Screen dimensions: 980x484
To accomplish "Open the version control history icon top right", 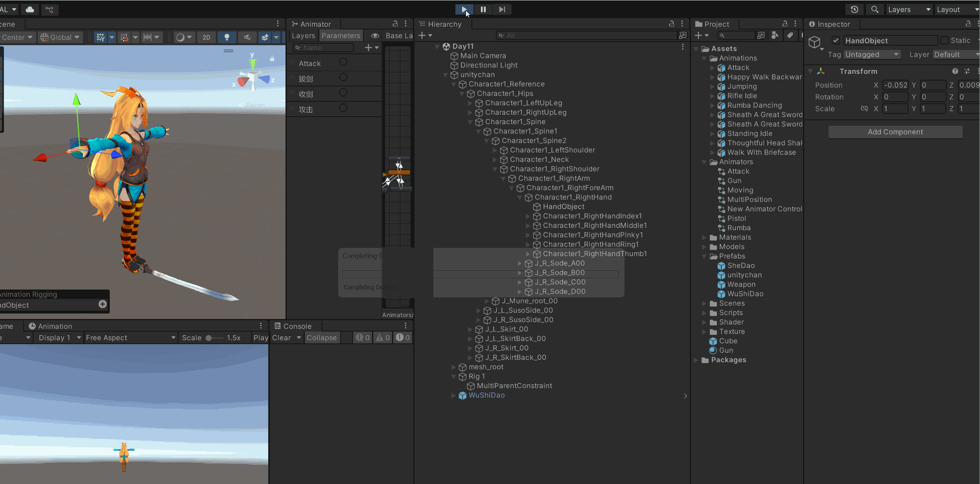I will point(854,9).
